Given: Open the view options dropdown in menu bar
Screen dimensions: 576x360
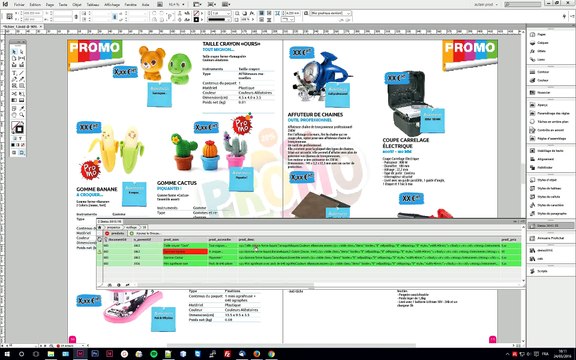Looking at the screenshot, I should 197,5.
